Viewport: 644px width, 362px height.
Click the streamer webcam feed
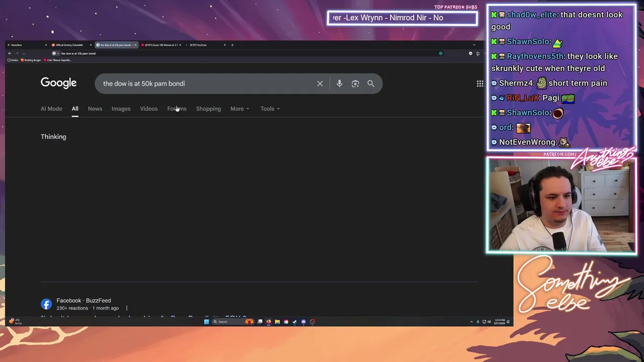coord(561,206)
